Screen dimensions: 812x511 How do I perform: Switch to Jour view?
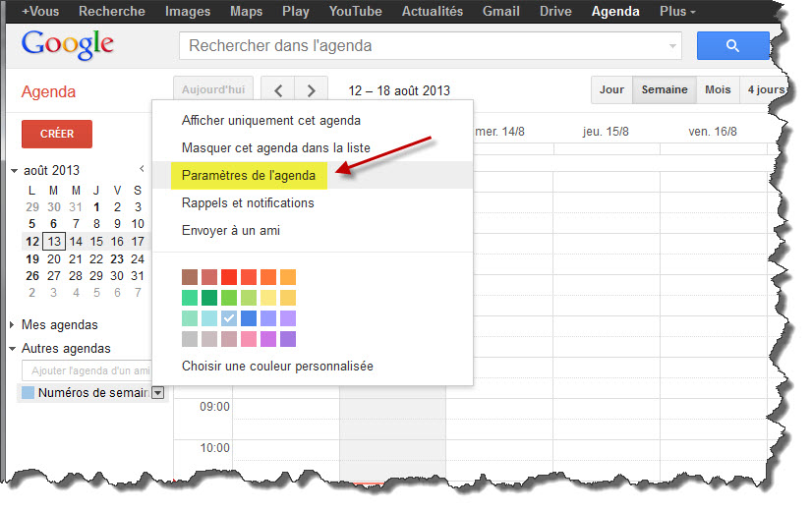coord(611,89)
